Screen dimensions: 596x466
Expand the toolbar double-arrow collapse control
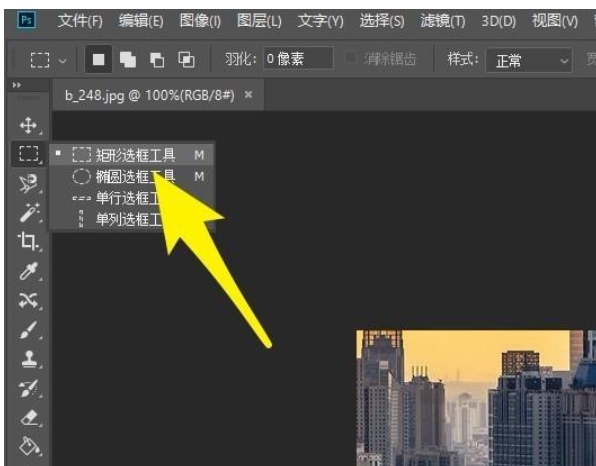tap(17, 85)
